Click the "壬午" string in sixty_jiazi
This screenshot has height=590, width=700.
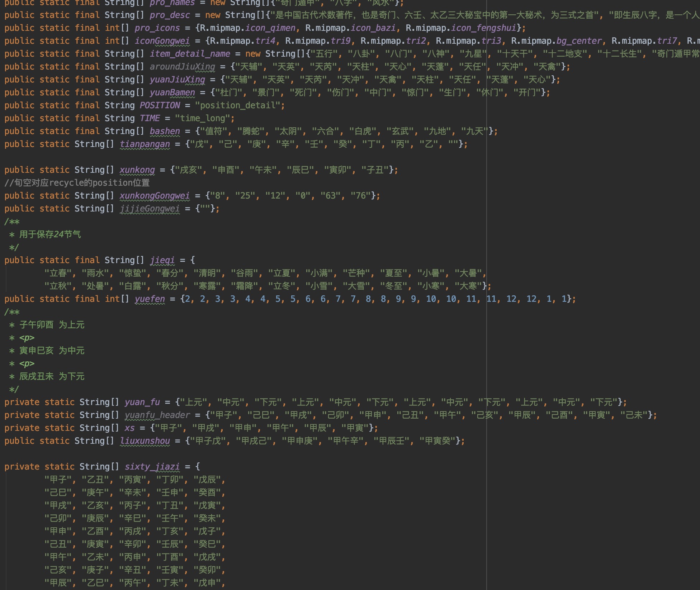(170, 518)
